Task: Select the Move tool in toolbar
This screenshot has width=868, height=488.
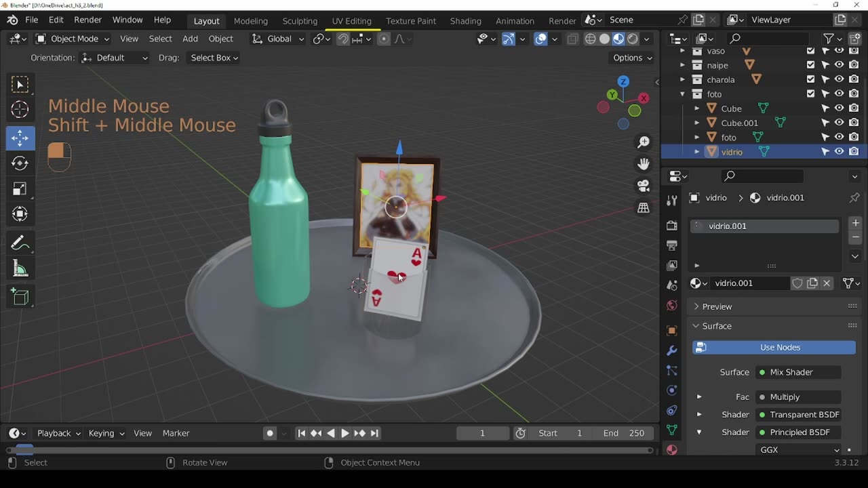Action: pos(20,138)
